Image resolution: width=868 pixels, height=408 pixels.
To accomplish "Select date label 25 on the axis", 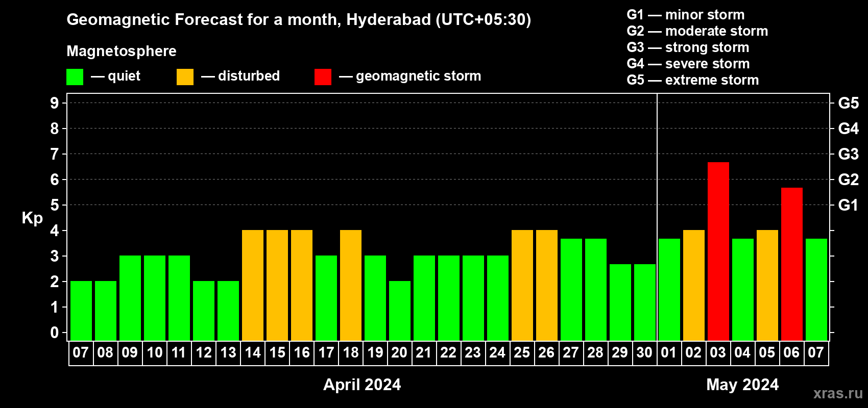I will click(522, 353).
